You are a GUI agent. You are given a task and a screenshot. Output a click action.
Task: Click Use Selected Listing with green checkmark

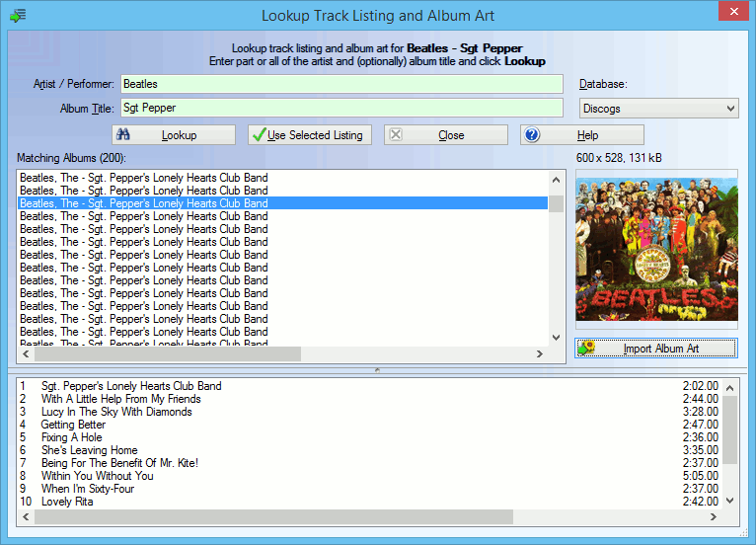tap(310, 135)
